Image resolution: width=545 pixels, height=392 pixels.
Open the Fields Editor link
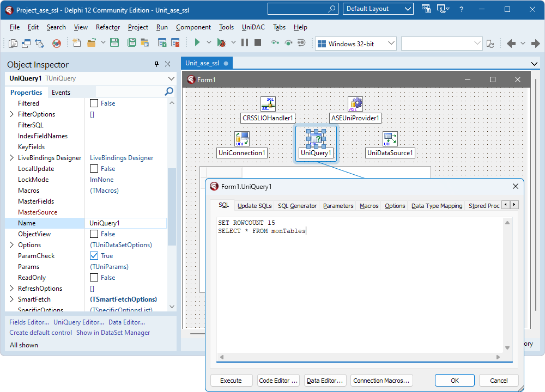(28, 322)
